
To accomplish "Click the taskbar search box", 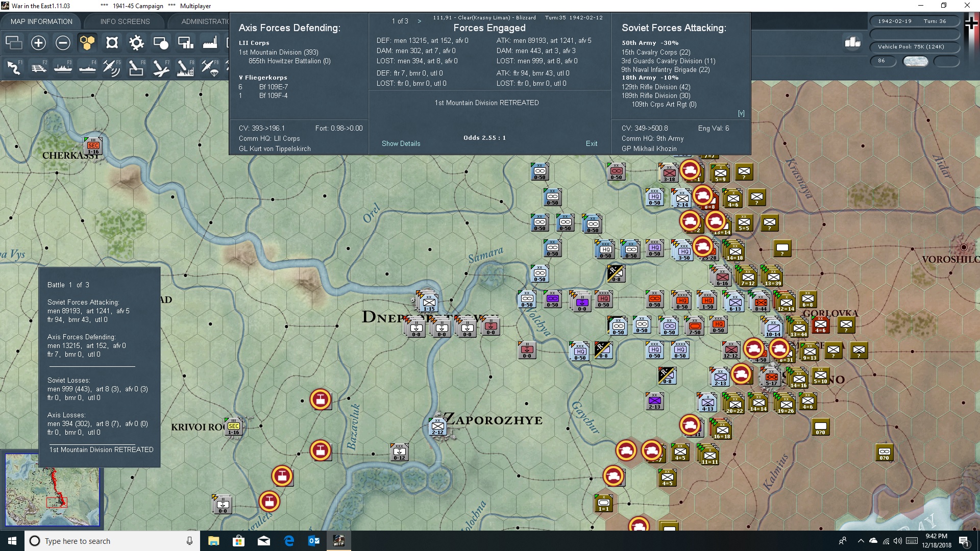I will 112,541.
